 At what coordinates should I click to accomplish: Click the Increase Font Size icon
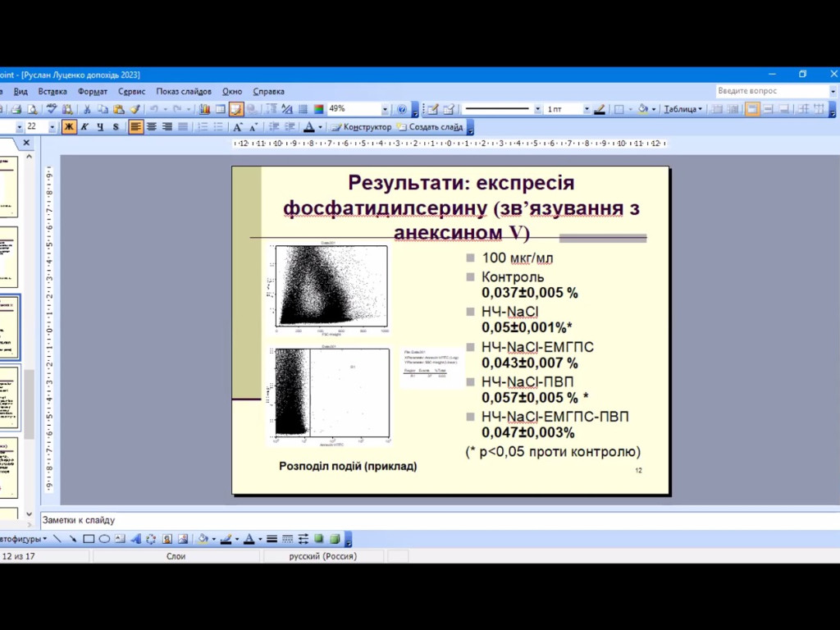(x=238, y=127)
